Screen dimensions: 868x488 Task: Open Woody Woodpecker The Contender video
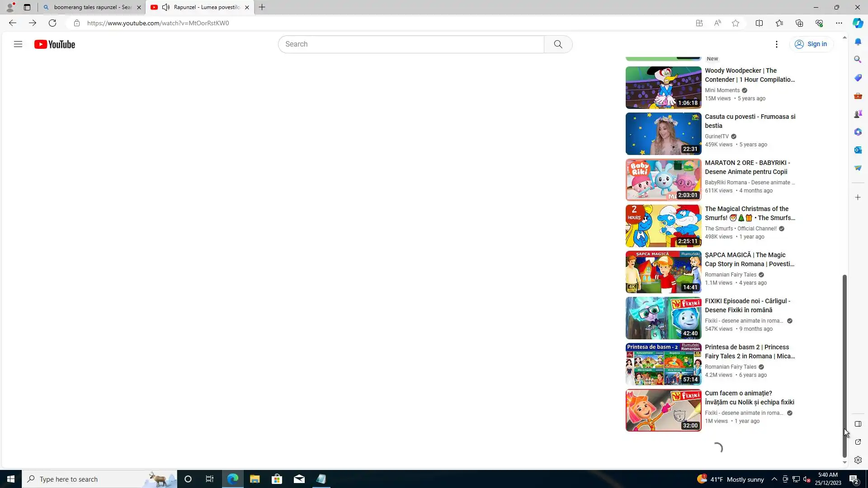749,75
